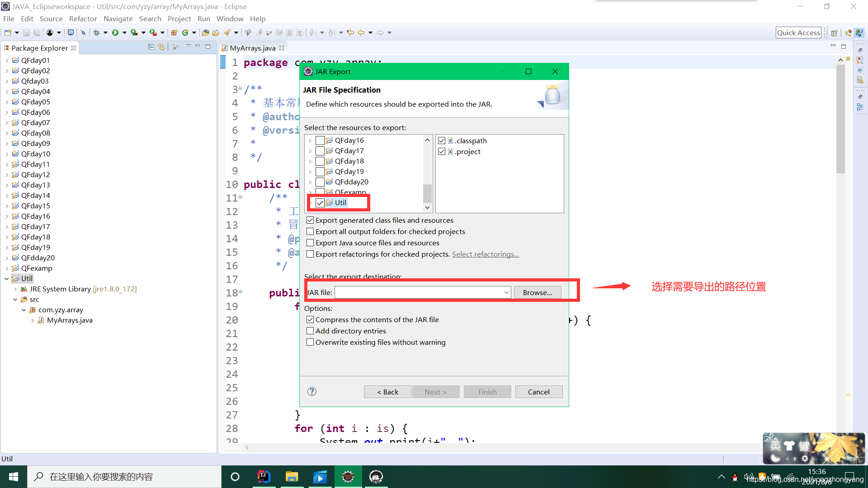Expand QFday17 in the export resources tree
The image size is (868, 488).
click(310, 151)
